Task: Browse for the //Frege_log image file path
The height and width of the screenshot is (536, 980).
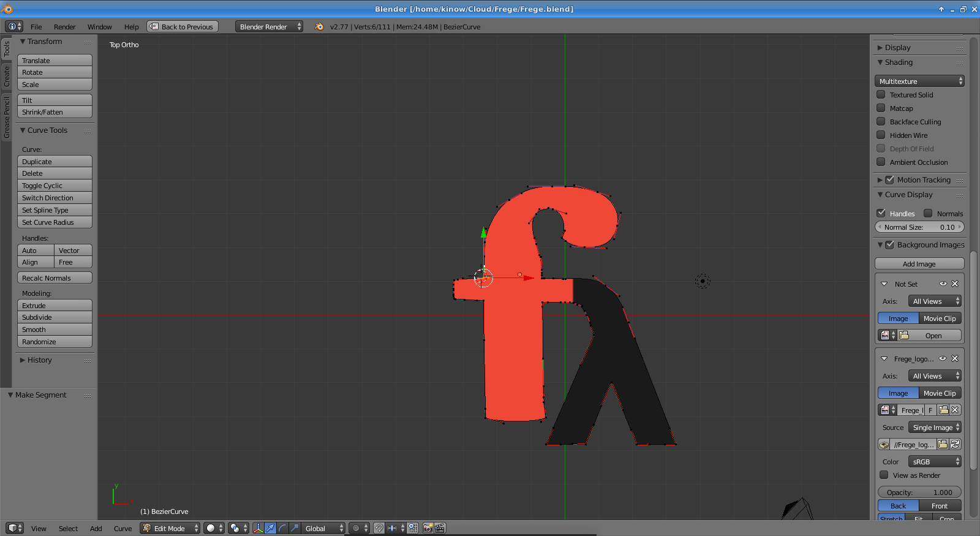Action: tap(943, 444)
